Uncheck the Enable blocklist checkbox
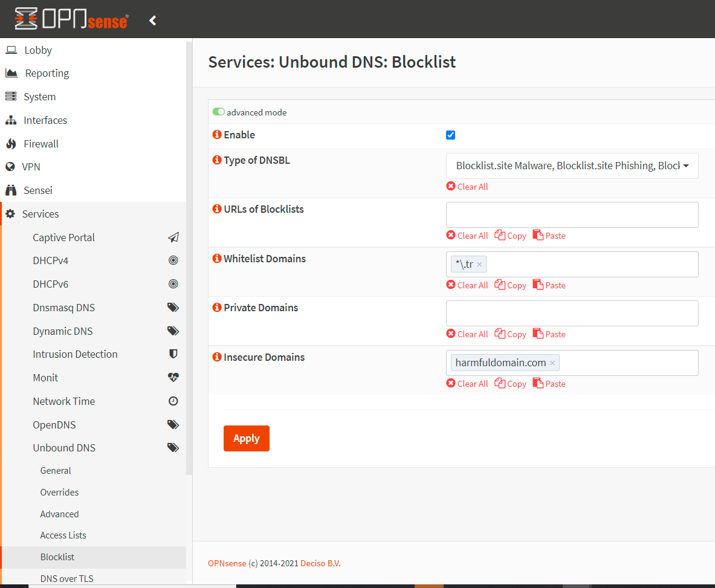Screen dimensions: 715x588 point(450,135)
